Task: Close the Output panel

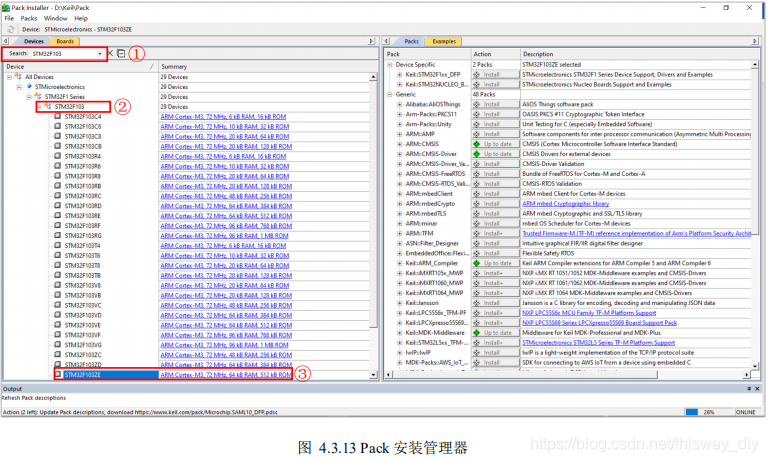Action: 757,389
